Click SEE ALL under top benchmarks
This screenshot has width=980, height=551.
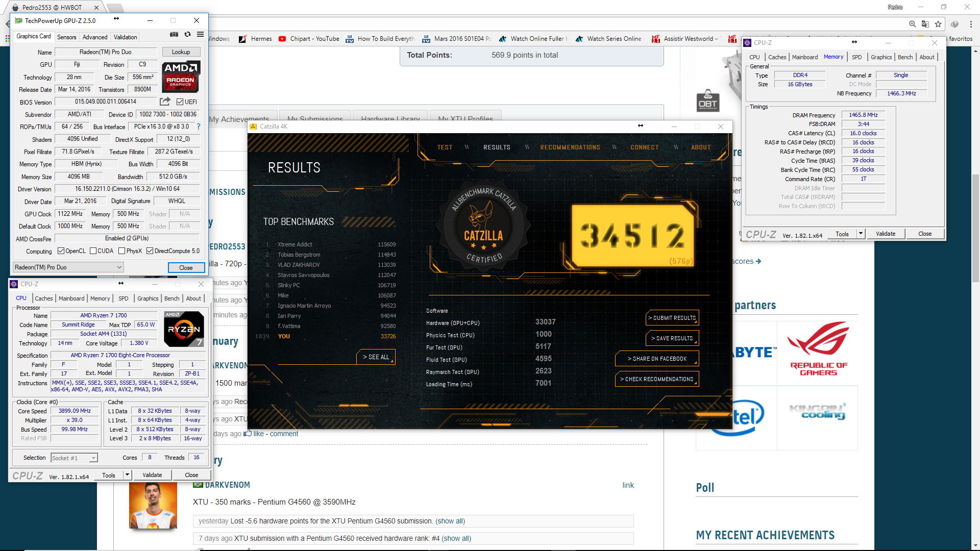pyautogui.click(x=376, y=357)
